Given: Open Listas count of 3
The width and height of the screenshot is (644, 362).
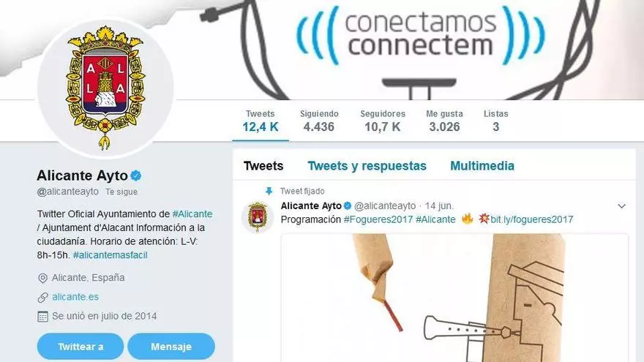Looking at the screenshot, I should pos(495,121).
